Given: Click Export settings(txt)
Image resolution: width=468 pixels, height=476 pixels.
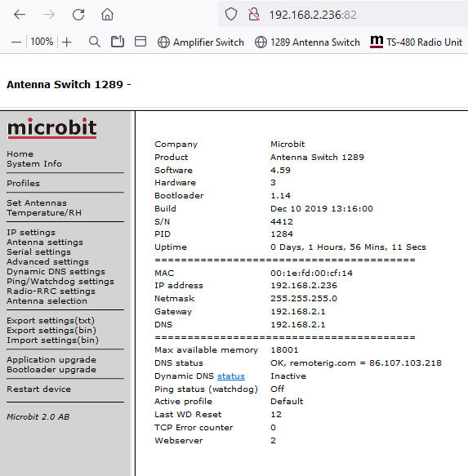Looking at the screenshot, I should pyautogui.click(x=51, y=321).
